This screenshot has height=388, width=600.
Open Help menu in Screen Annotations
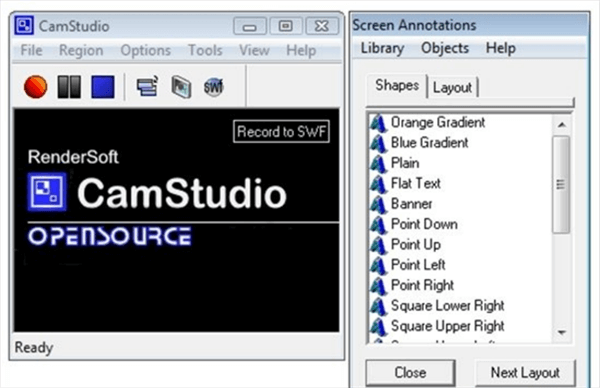501,48
